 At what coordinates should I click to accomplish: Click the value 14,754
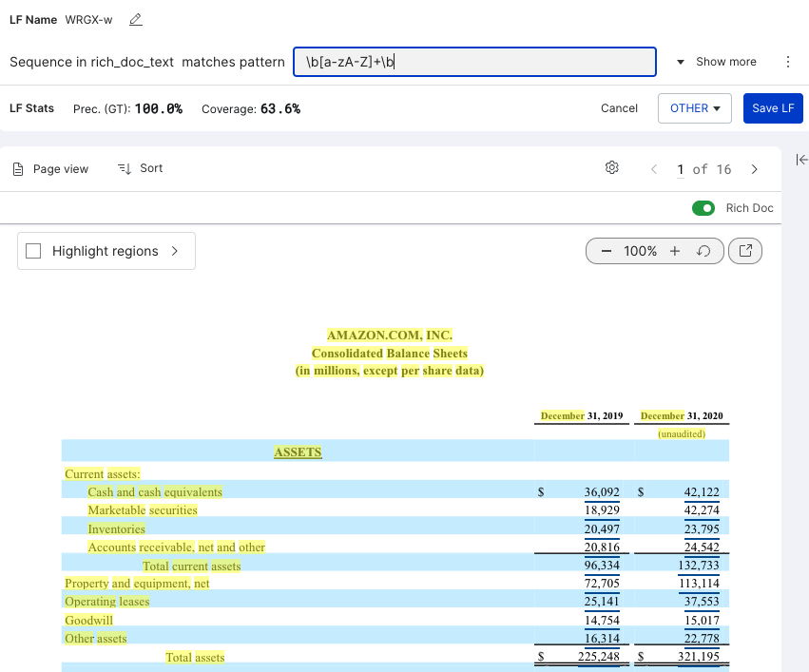pos(602,621)
